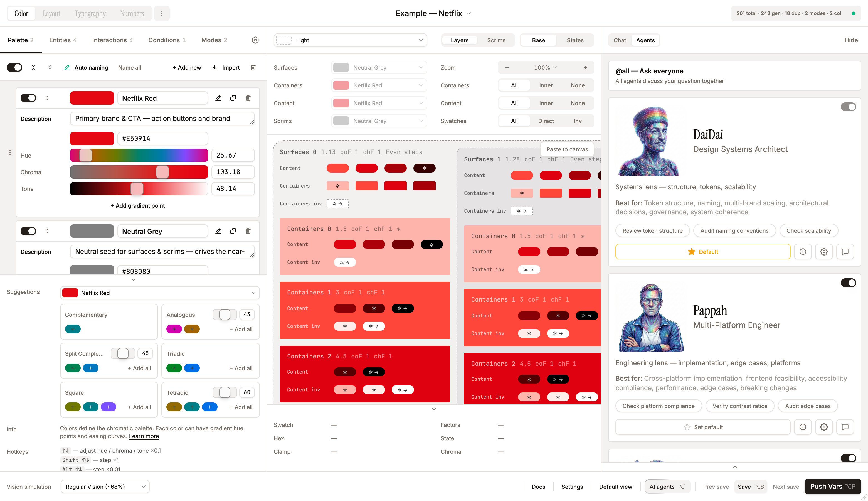
Task: Disable the Pappah agent toggle
Action: point(848,283)
